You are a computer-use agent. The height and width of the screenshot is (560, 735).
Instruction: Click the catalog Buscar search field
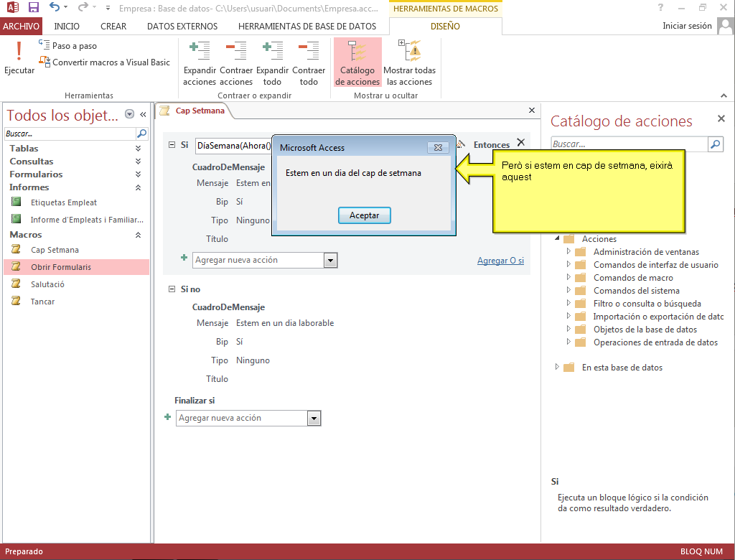coord(629,144)
